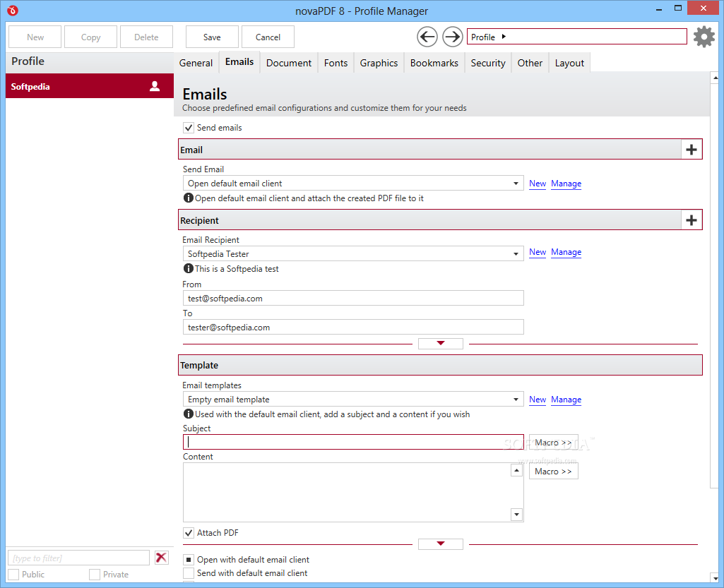Click the Content box scroll down arrow
This screenshot has height=588, width=724.
coord(516,514)
